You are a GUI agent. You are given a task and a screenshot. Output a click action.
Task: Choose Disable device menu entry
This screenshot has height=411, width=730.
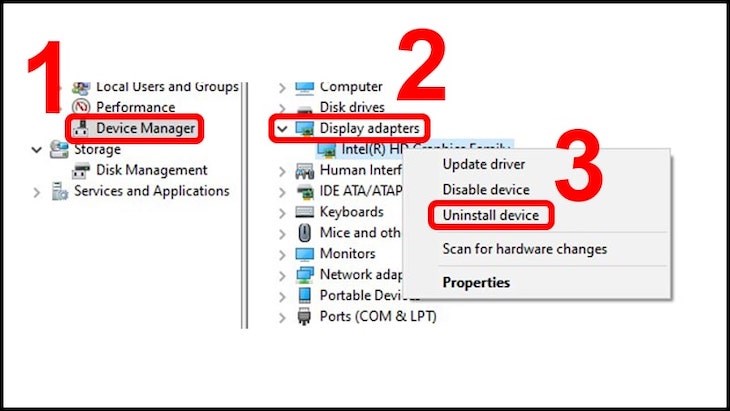(x=486, y=189)
